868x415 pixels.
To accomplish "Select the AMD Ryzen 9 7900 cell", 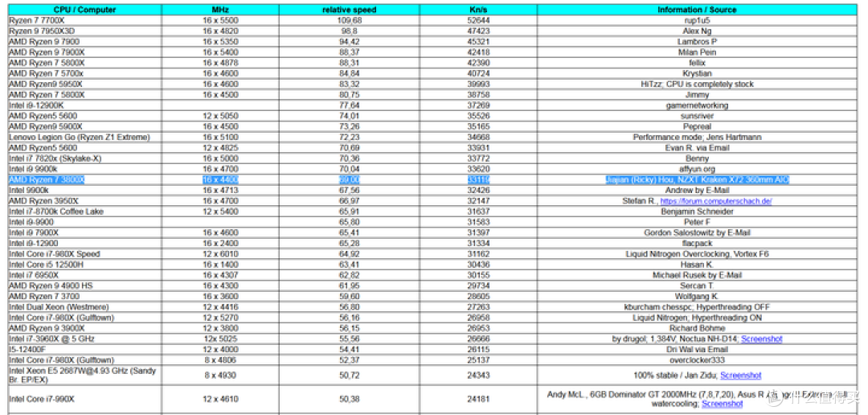I will [84, 42].
